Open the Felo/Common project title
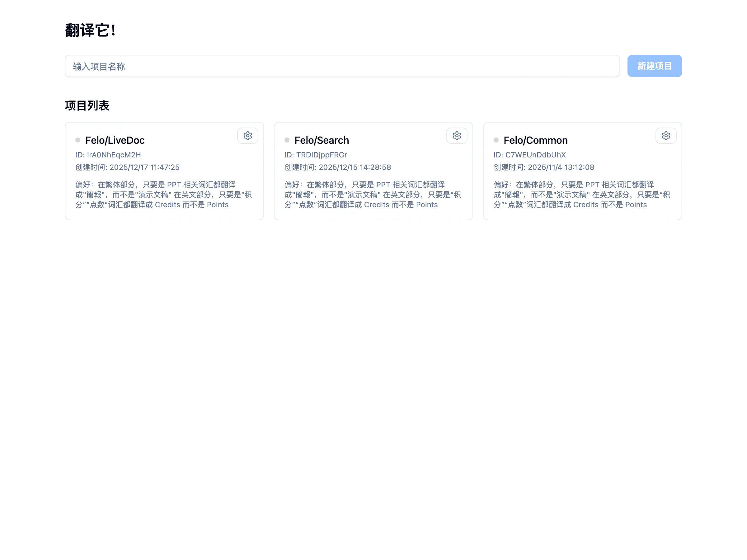This screenshot has width=747, height=560. point(535,140)
